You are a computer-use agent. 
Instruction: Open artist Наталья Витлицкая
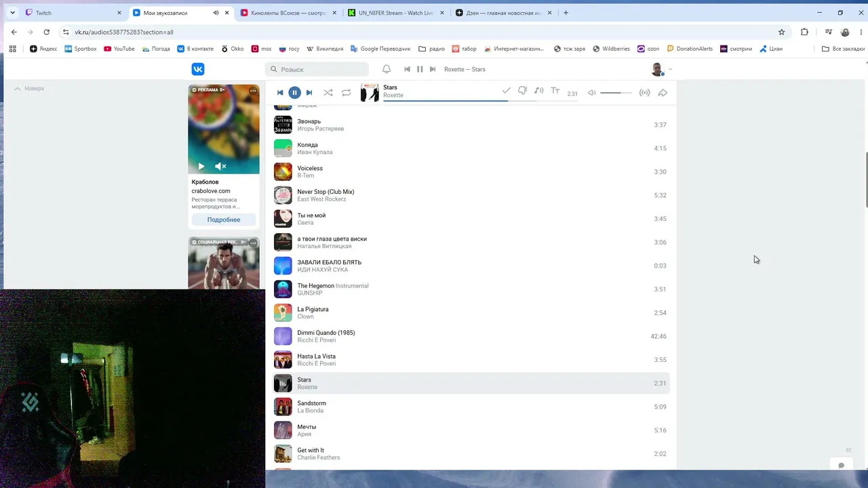(x=324, y=246)
